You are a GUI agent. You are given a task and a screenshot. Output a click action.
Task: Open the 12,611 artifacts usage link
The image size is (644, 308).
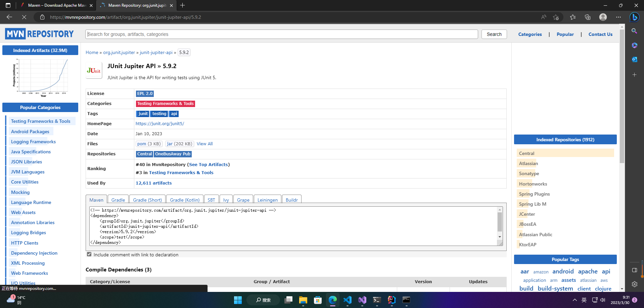[154, 183]
